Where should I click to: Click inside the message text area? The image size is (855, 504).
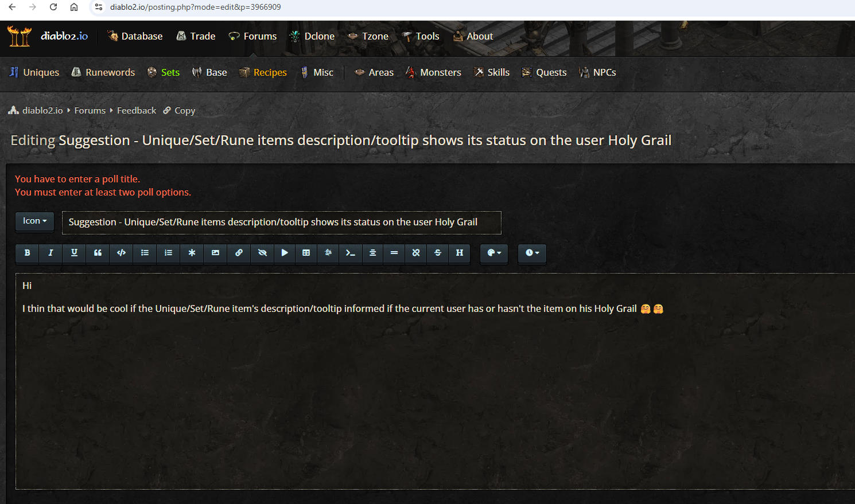435,381
